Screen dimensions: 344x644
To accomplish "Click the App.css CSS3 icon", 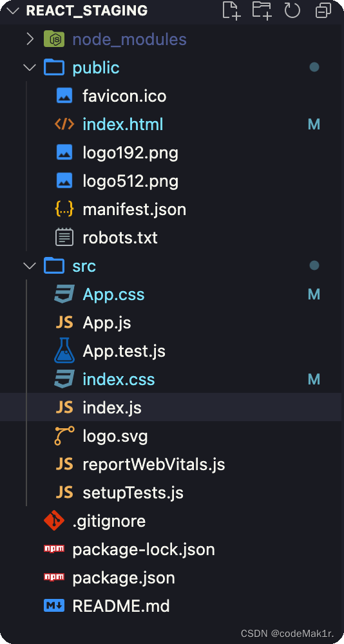I will (x=64, y=294).
